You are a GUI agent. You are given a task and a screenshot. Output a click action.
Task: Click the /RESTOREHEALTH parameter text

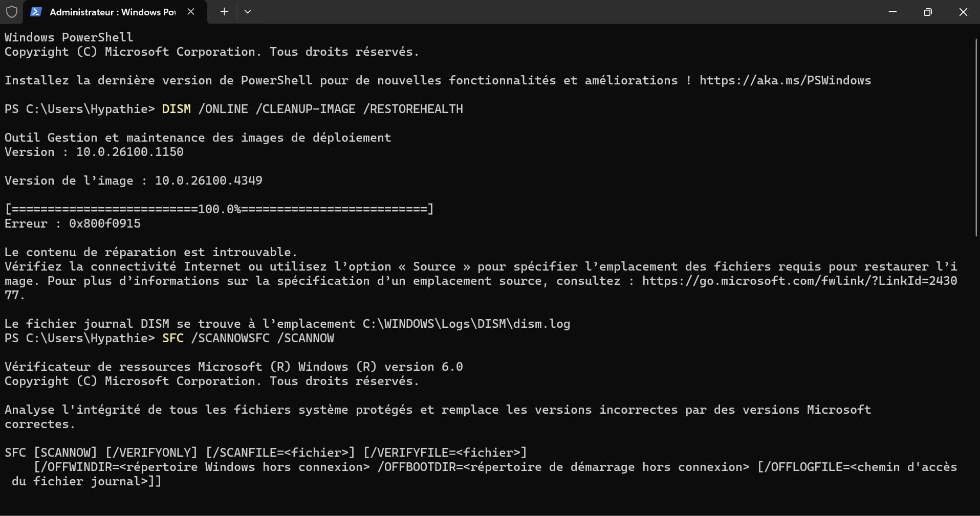[412, 109]
